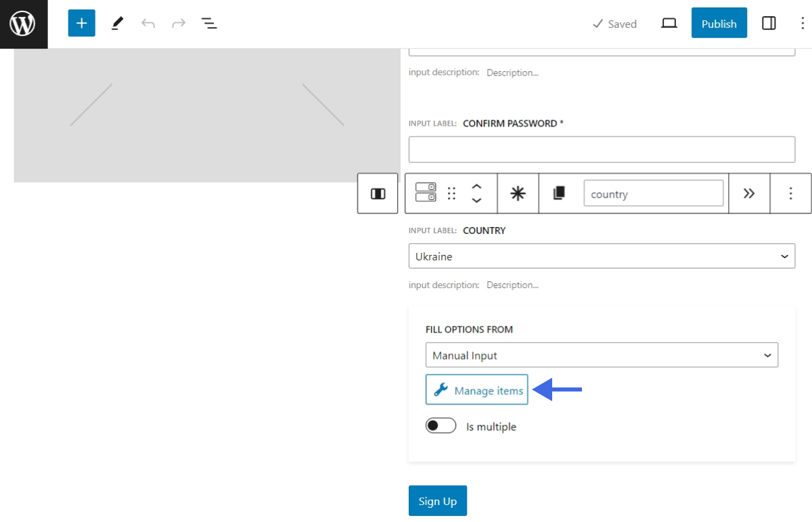The height and width of the screenshot is (522, 812).
Task: Click the WordPress logo
Action: (x=23, y=24)
